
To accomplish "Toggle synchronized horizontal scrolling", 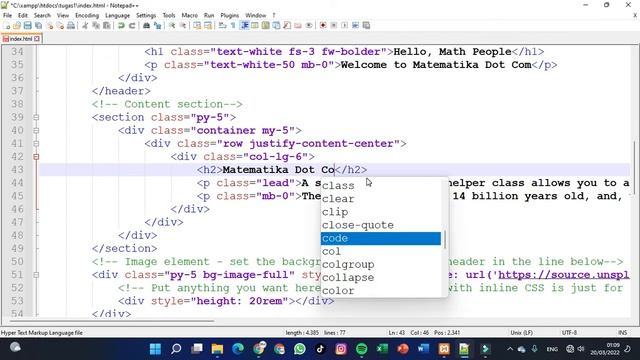I will pyautogui.click(x=208, y=25).
